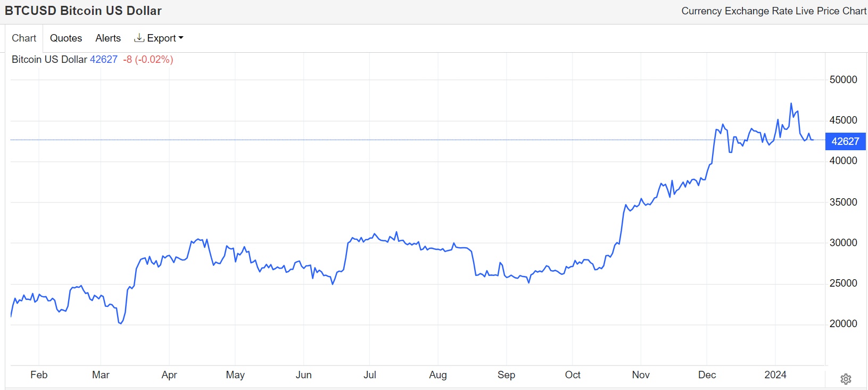Screen dimensions: 868x390
Task: Click the download icon beside Export
Action: point(139,38)
